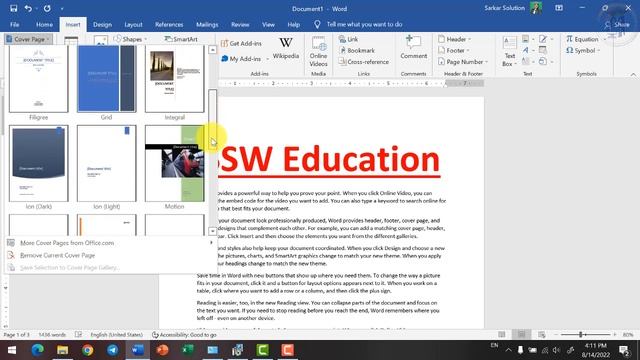Insert a Cross-reference

(364, 62)
